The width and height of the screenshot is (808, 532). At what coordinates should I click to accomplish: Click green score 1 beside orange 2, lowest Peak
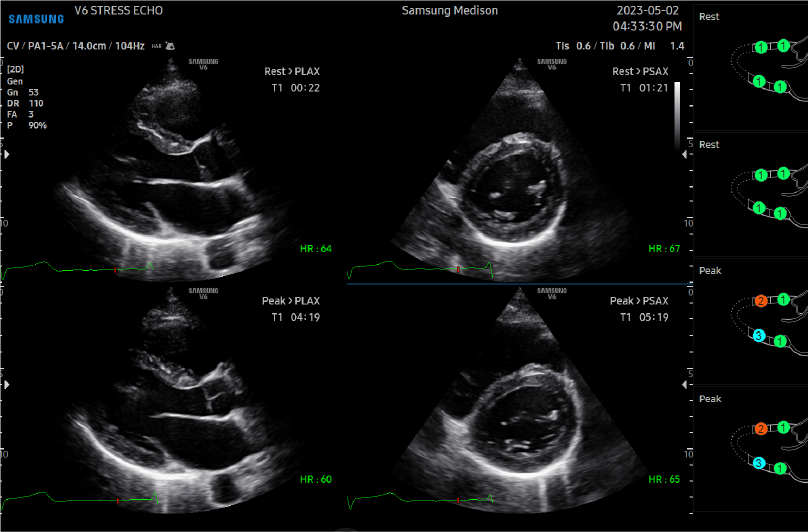(784, 427)
